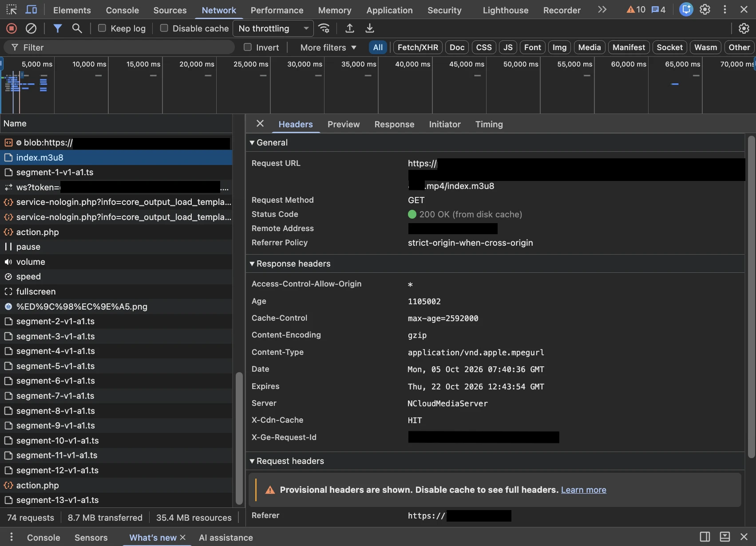Activate the inspect element picker icon

pyautogui.click(x=12, y=9)
